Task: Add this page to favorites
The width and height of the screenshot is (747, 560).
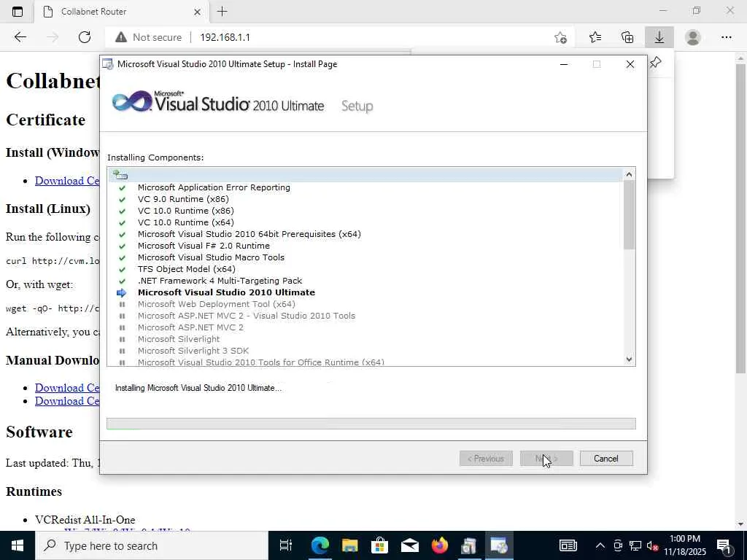Action: [561, 37]
